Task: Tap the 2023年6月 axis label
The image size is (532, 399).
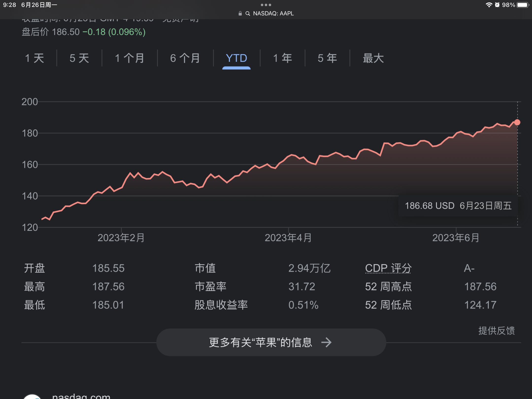Action: pyautogui.click(x=456, y=238)
